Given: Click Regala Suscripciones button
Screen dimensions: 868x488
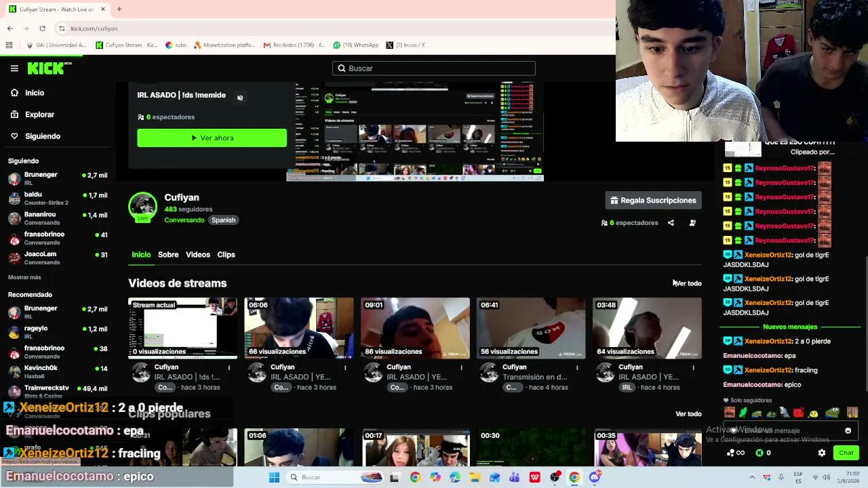Looking at the screenshot, I should tap(653, 201).
